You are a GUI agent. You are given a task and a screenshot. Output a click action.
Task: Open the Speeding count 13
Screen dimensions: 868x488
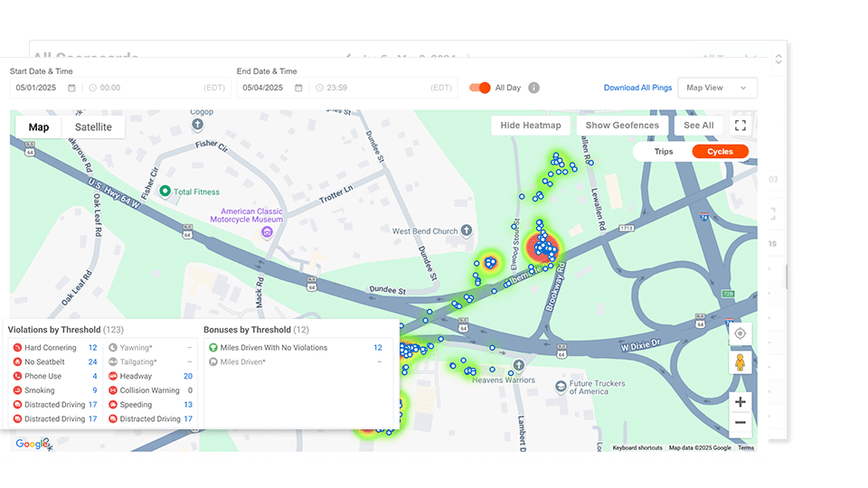(x=188, y=405)
